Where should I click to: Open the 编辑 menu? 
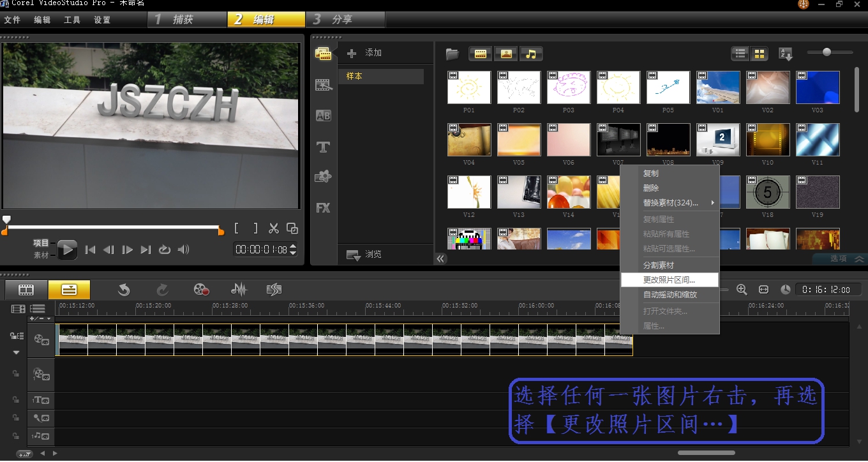42,20
